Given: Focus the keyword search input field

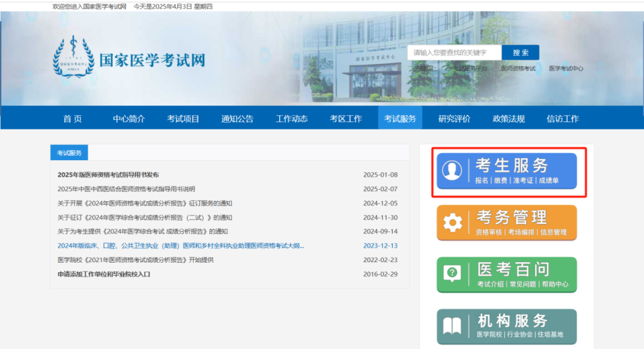Looking at the screenshot, I should pos(454,52).
